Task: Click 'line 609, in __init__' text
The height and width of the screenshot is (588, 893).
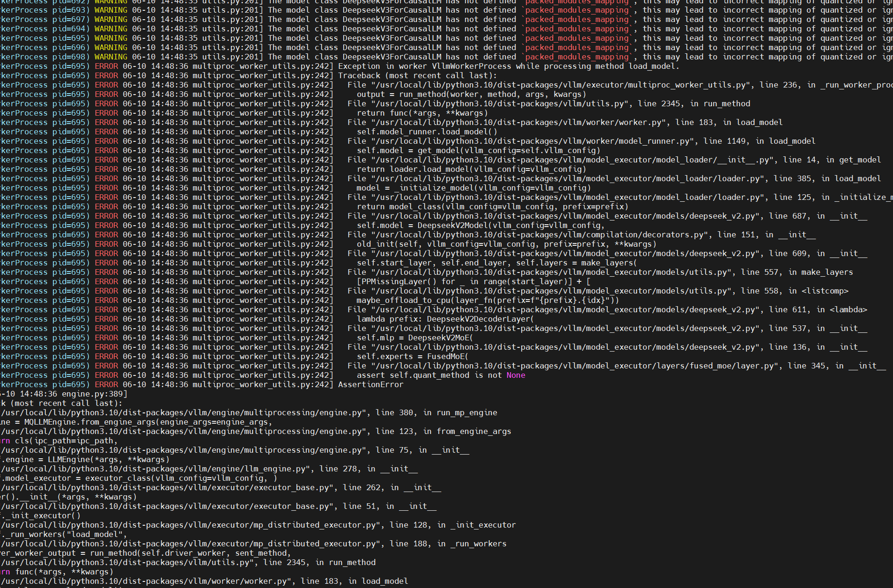Action: (818, 253)
